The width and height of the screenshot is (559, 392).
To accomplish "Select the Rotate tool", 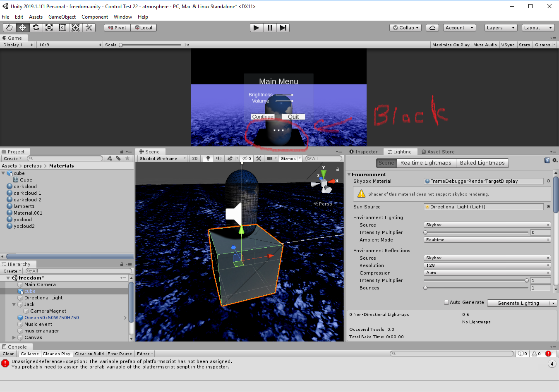I will coord(36,28).
